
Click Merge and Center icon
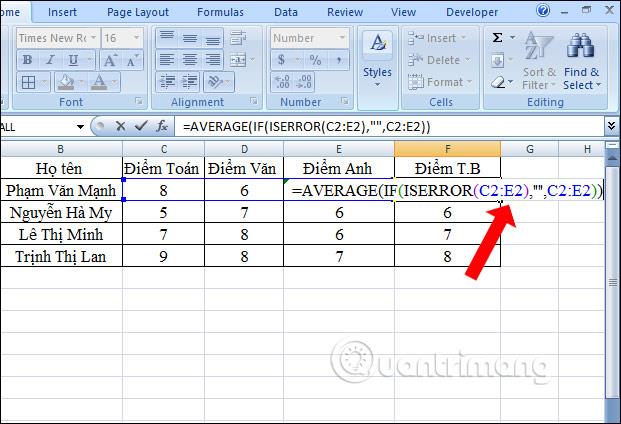[238, 60]
